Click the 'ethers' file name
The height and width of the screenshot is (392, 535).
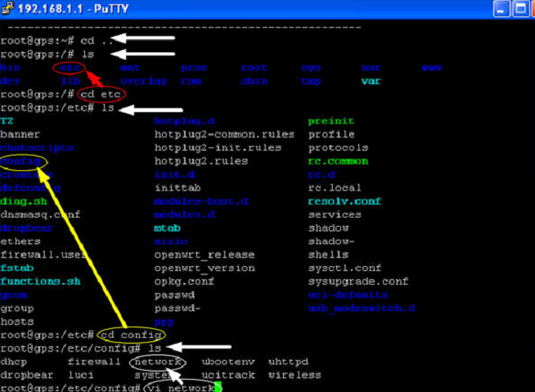[20, 241]
